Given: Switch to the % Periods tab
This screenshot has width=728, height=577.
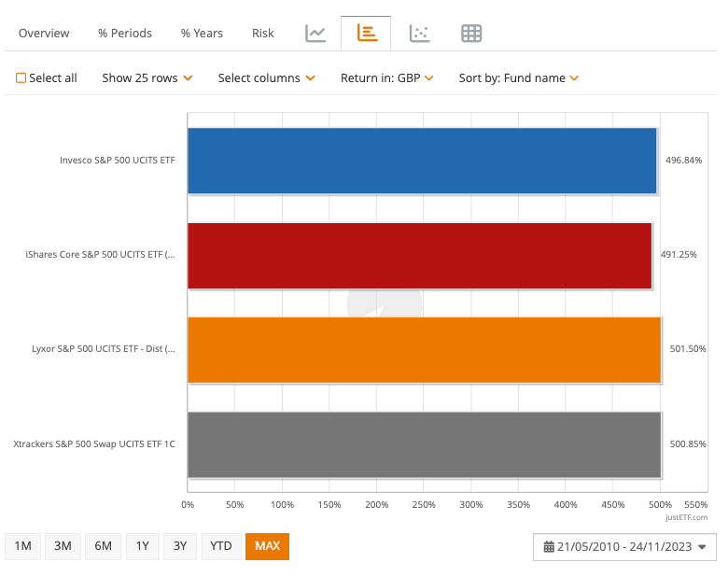Looking at the screenshot, I should pyautogui.click(x=125, y=34).
